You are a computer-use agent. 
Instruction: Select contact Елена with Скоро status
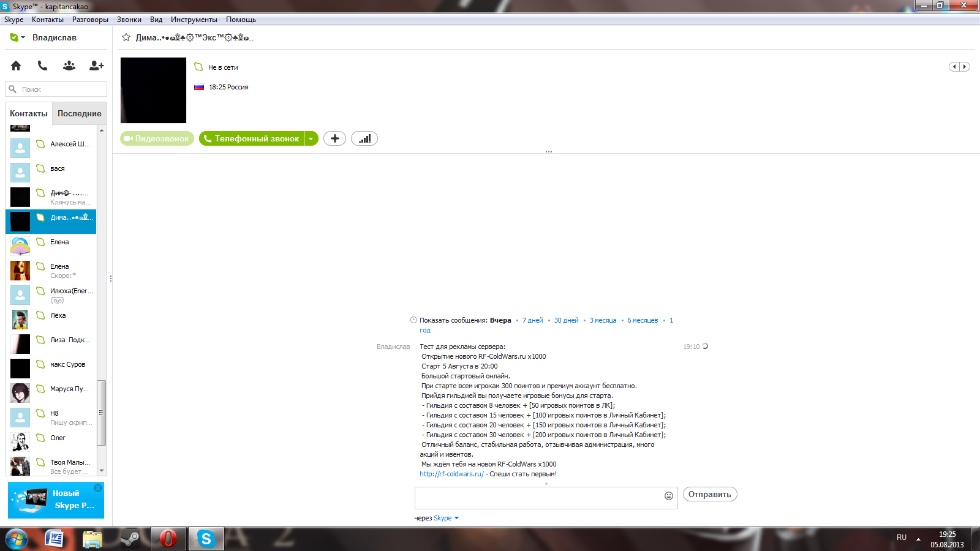click(x=51, y=271)
